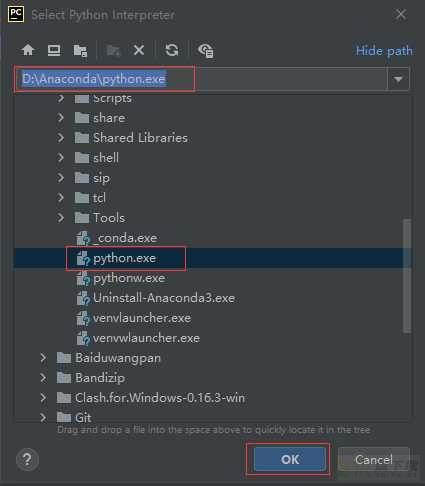Image resolution: width=425 pixels, height=486 pixels.
Task: Select the sip folder
Action: click(x=92, y=178)
